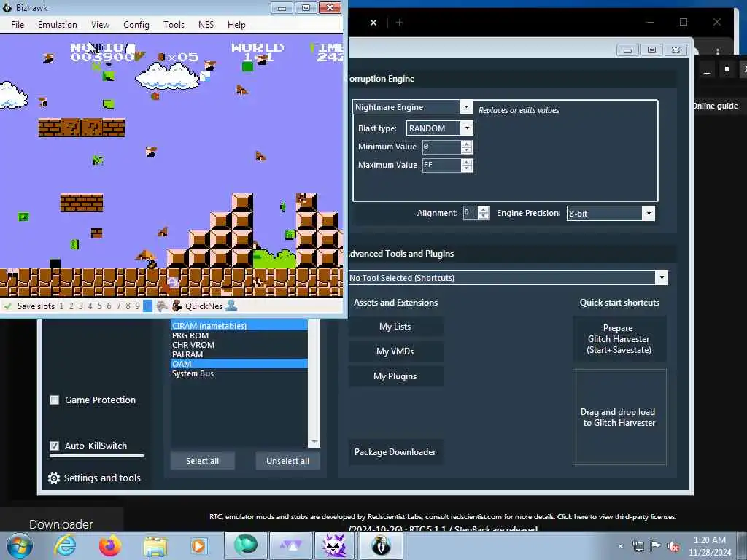Click memory domain list scrollbar down arrow
The width and height of the screenshot is (747, 560).
(314, 443)
